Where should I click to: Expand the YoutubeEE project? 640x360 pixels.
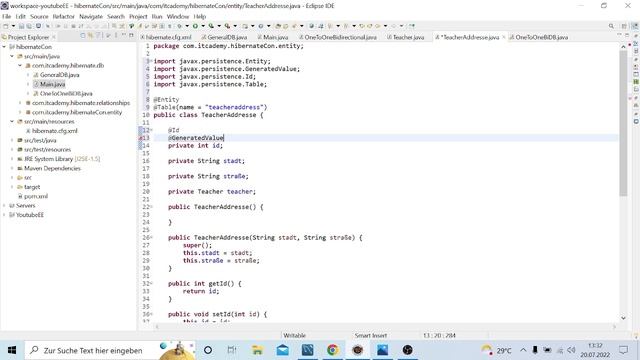pyautogui.click(x=4, y=215)
